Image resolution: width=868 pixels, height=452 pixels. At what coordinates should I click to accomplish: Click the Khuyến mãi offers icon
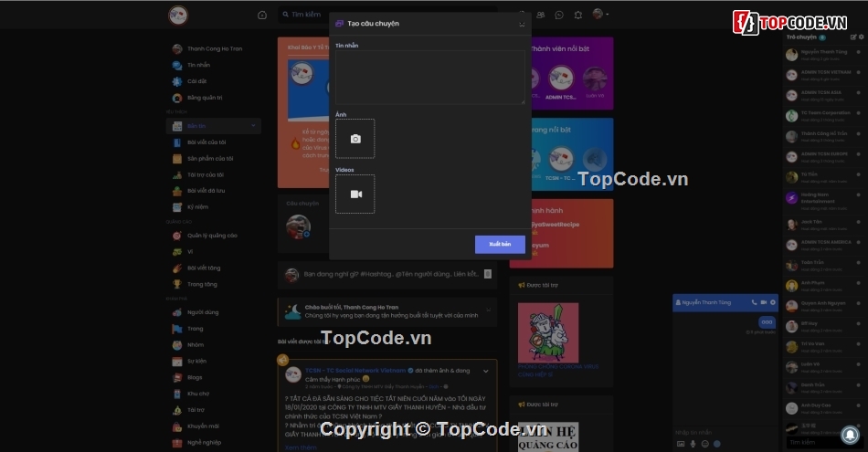pos(177,426)
